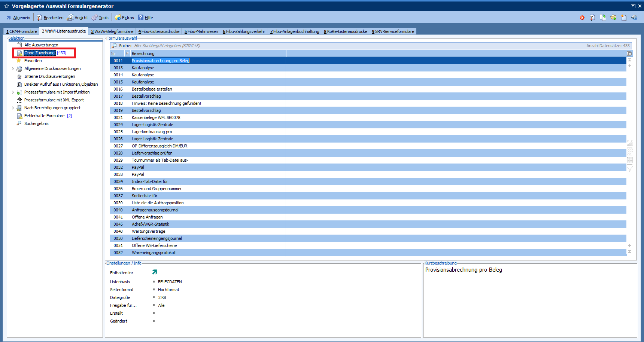
Task: Open the 5 Fibu-Mahnwesen tab
Action: [x=201, y=31]
